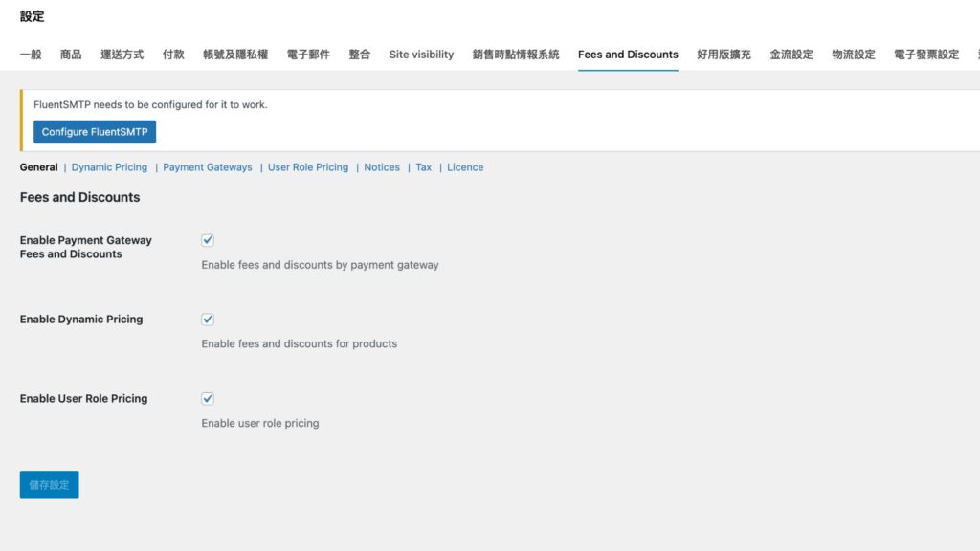Screen dimensions: 980x551
Task: Click the Licence sub-section link
Action: [x=465, y=167]
